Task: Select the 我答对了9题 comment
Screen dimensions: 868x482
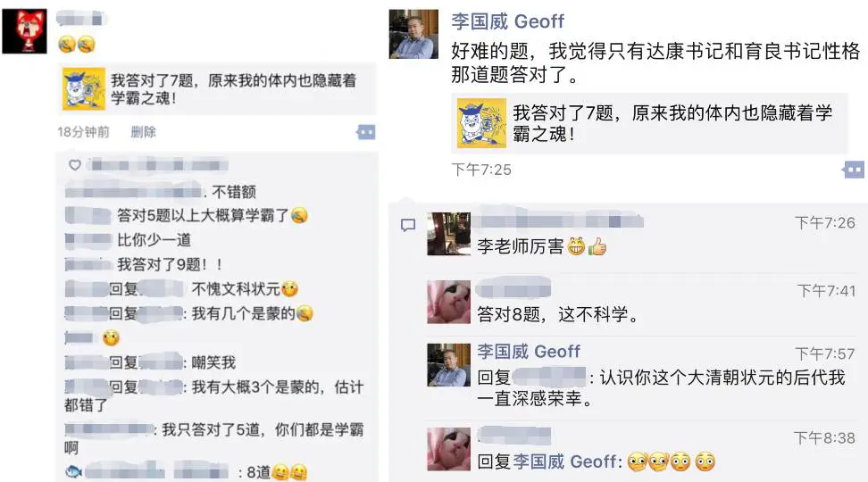Action: pos(169,264)
